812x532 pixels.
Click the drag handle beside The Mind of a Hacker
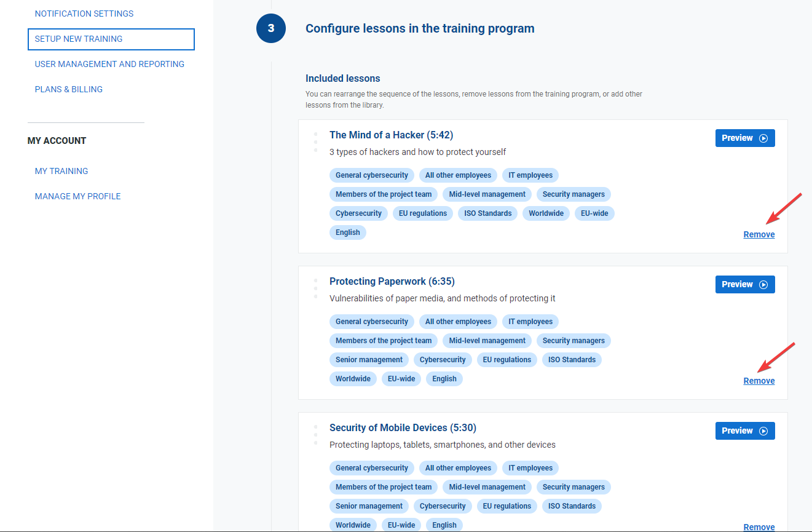[x=315, y=141]
